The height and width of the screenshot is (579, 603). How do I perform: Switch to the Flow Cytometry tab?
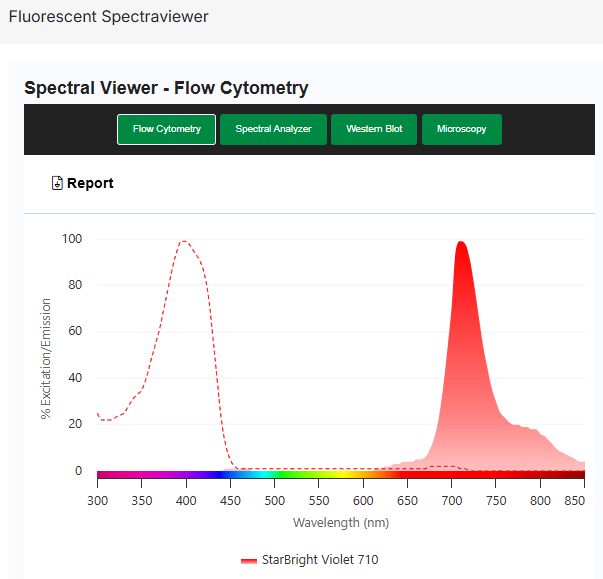point(166,129)
